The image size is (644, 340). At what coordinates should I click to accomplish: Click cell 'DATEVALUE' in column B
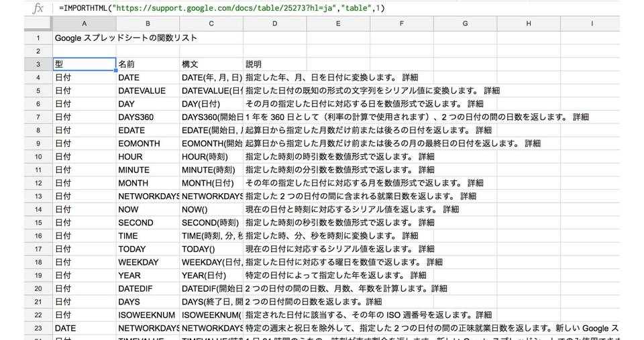148,91
